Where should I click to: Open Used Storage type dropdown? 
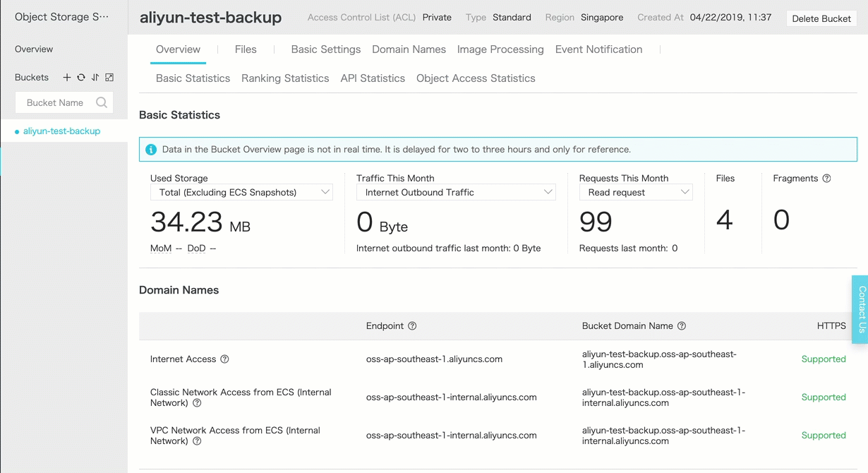(241, 192)
